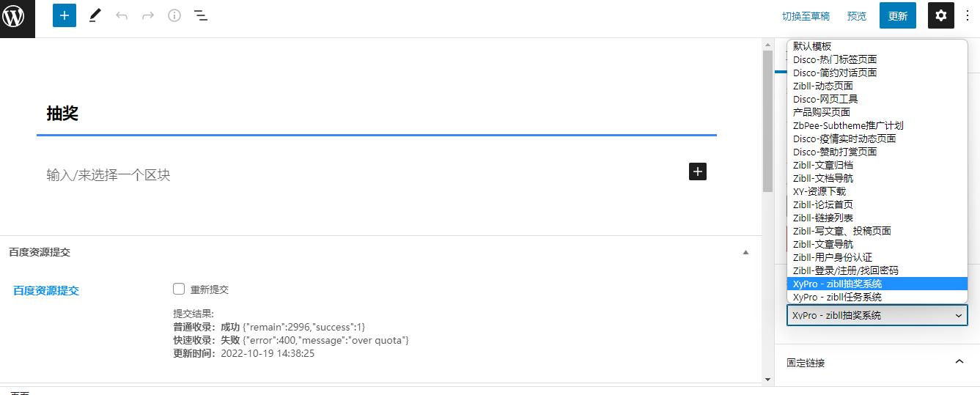Collapse the 百度资源提交 panel arrow
This screenshot has height=395, width=980.
[745, 252]
